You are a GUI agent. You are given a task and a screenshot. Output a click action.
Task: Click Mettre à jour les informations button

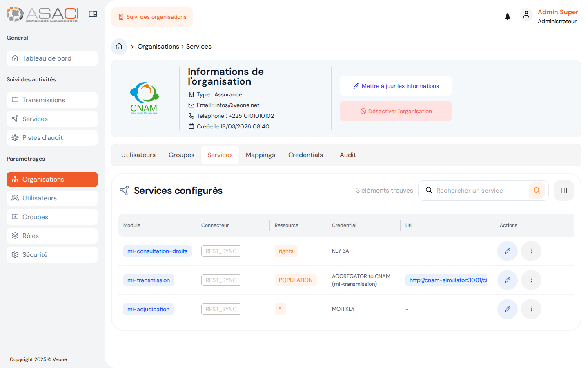pos(396,86)
